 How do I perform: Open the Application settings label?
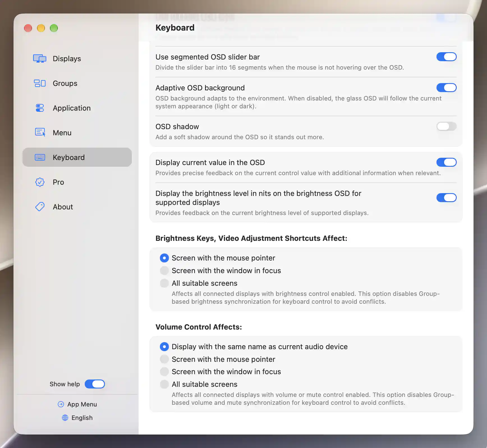point(72,108)
